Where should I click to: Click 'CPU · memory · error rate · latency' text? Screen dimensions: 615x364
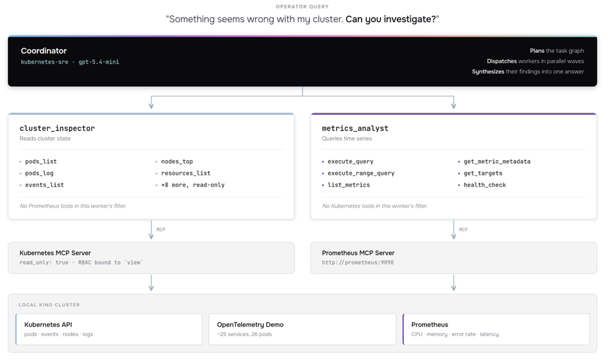pyautogui.click(x=455, y=334)
